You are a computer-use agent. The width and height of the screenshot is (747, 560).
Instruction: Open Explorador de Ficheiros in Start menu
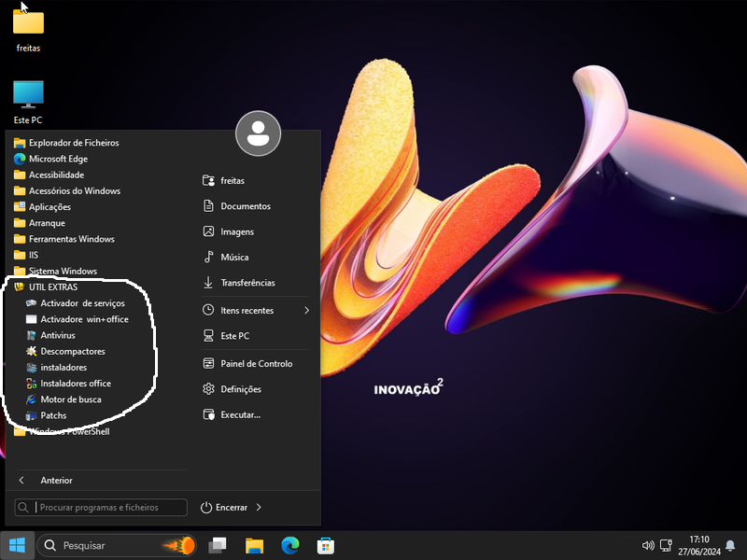(66, 143)
